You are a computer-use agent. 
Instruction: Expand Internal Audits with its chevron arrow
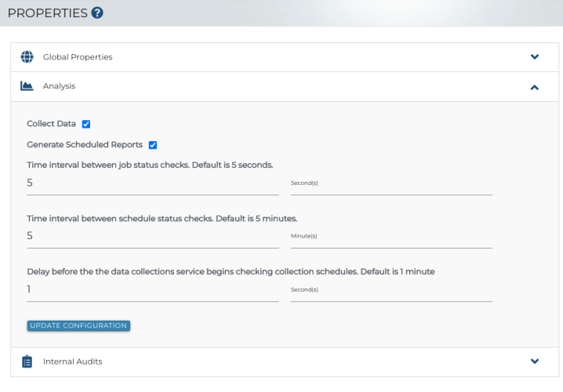click(535, 361)
